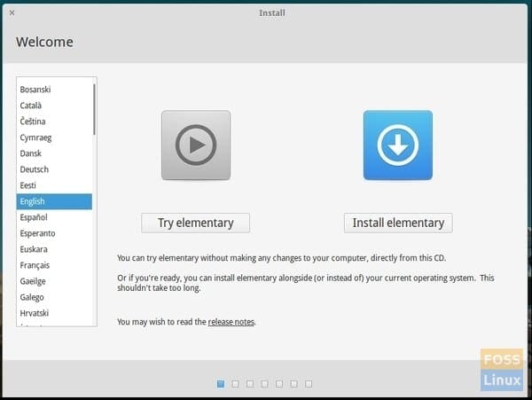Pick Eesti in the language list
532x400 pixels.
coord(54,185)
